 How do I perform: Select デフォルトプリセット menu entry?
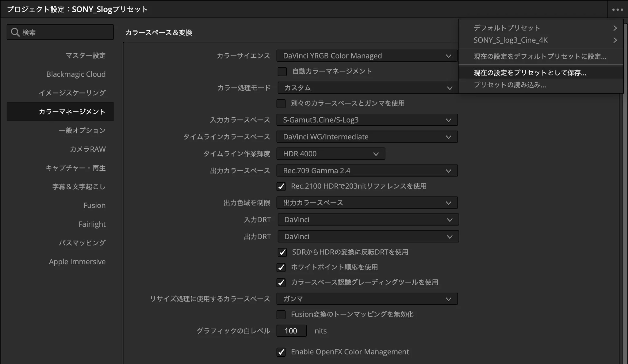541,28
